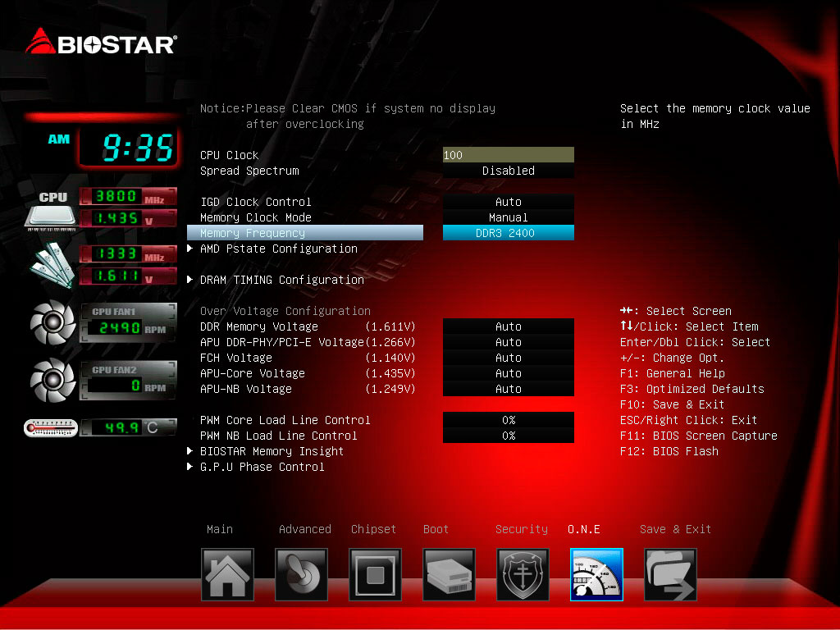Select the APU-NB Voltage label
The height and width of the screenshot is (630, 840).
[246, 388]
